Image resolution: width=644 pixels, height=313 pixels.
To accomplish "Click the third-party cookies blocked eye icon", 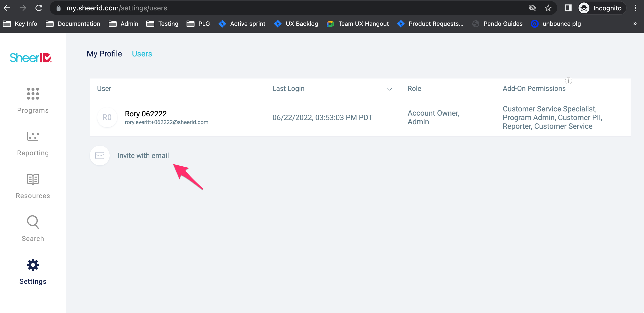I will pos(532,8).
